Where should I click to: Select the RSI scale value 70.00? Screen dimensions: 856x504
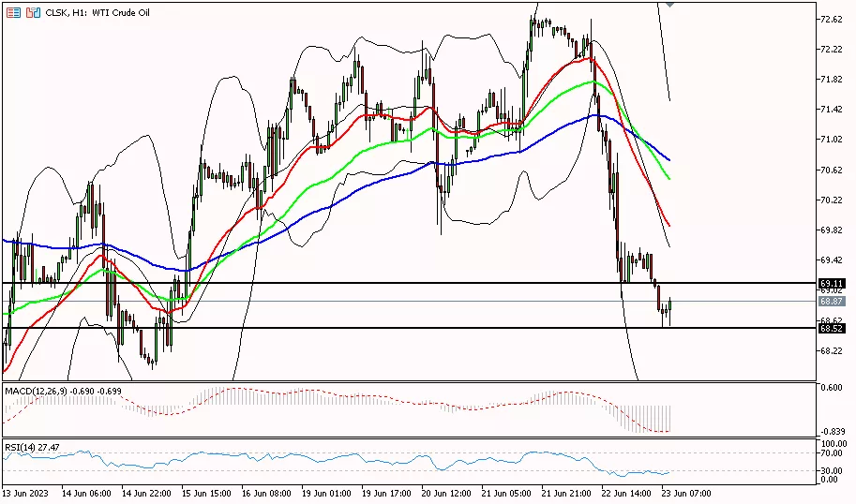pyautogui.click(x=832, y=453)
